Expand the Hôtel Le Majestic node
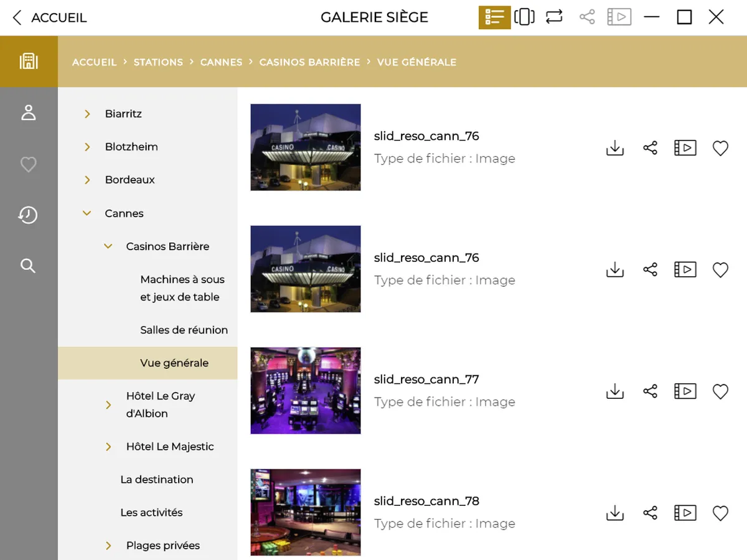This screenshot has height=560, width=747. point(108,447)
